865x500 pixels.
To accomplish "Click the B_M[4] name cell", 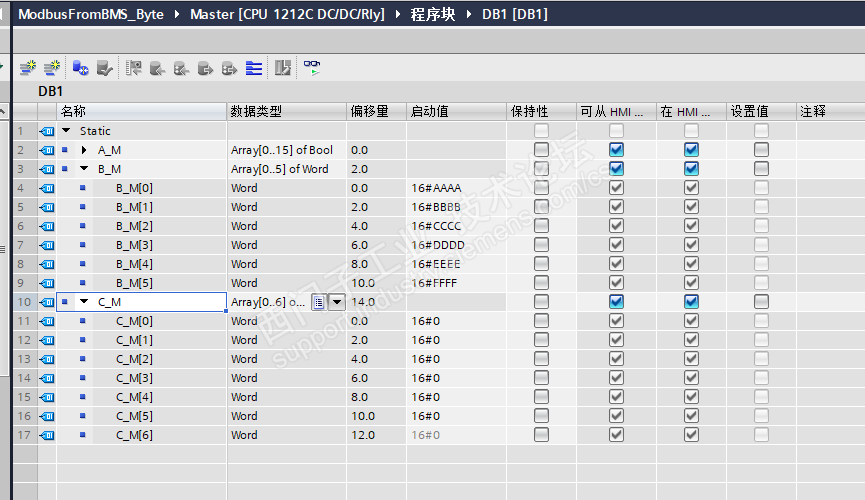I will [x=134, y=264].
